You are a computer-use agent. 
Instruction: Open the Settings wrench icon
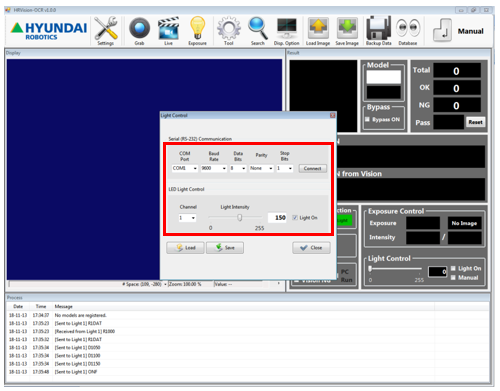point(106,29)
